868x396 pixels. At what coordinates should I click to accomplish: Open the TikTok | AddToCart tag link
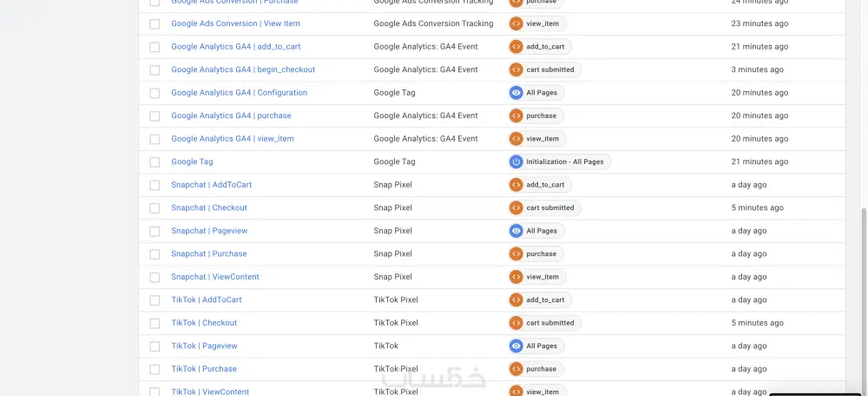click(207, 300)
